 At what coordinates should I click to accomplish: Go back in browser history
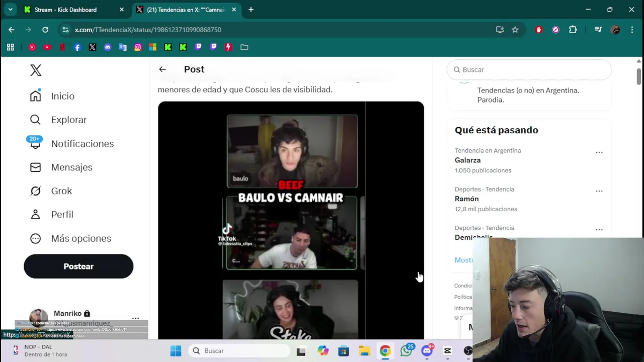coord(11,30)
